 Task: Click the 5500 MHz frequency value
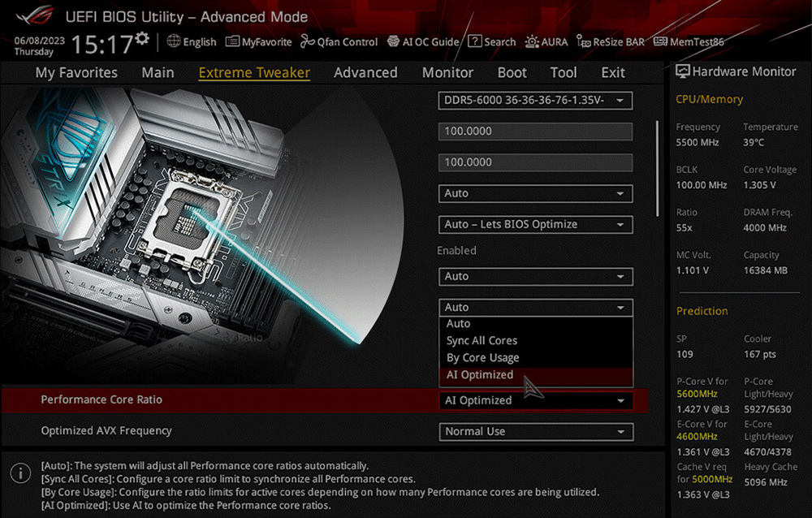point(697,142)
